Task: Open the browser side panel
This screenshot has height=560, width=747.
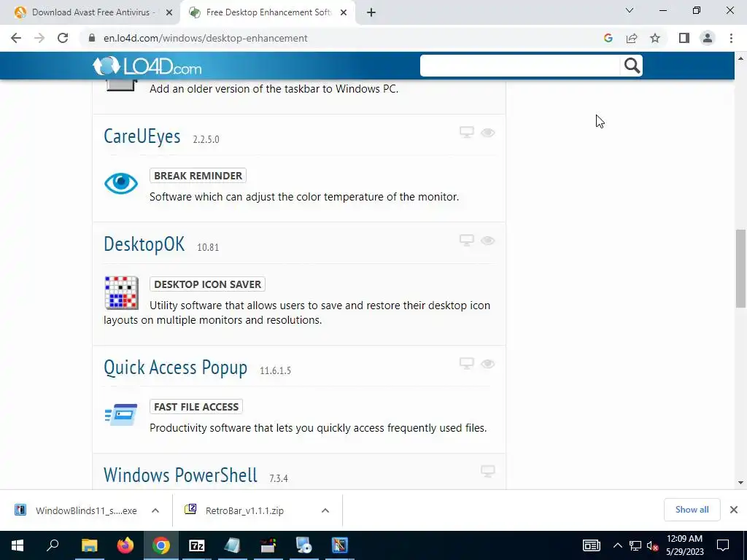Action: (684, 38)
